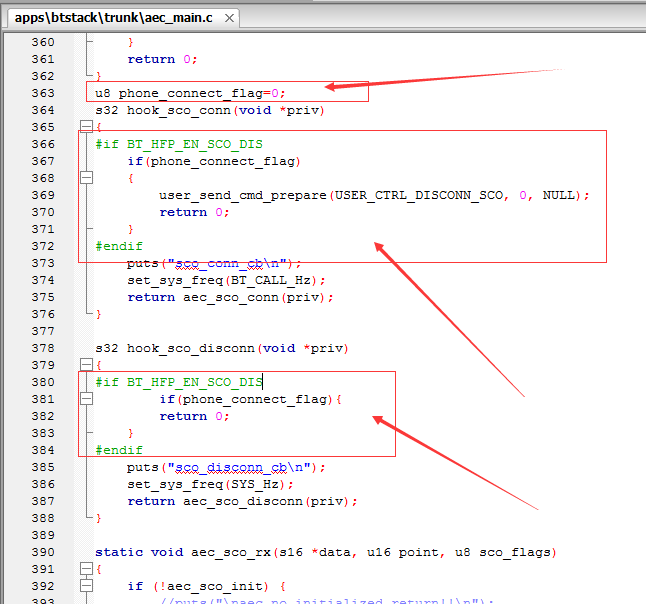Viewport: 646px width, 604px height.
Task: Click 'return aec_sco_conn(priv);' on line 375
Action: pos(230,297)
